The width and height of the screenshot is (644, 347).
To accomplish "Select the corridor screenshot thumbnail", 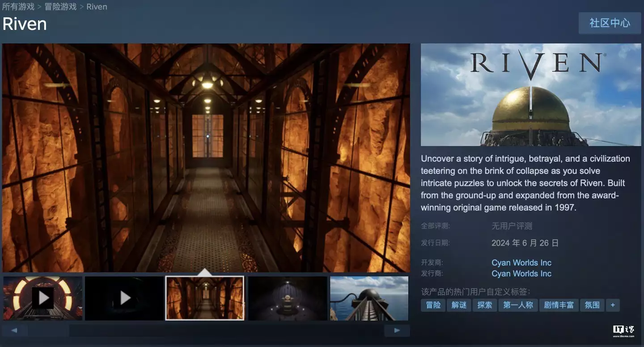I will (205, 298).
